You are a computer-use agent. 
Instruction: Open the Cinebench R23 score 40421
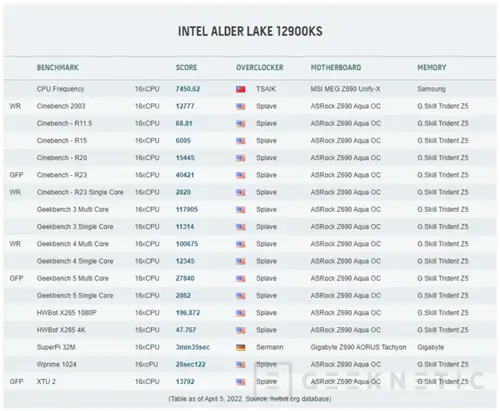(185, 175)
